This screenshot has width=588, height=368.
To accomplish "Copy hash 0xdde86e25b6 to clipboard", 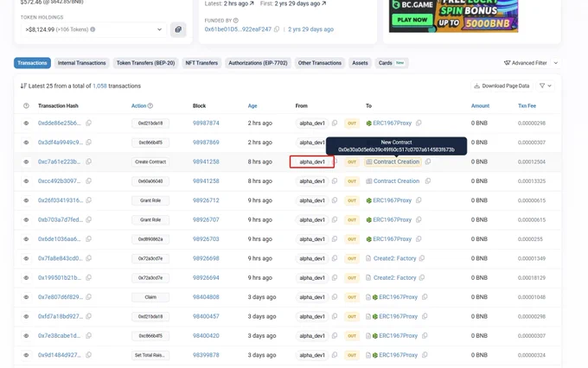I will point(88,123).
